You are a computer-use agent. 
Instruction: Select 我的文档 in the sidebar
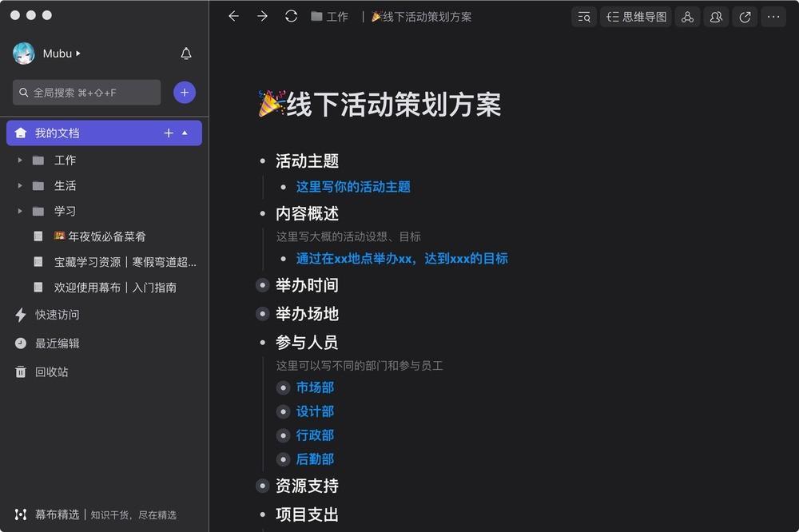point(104,133)
